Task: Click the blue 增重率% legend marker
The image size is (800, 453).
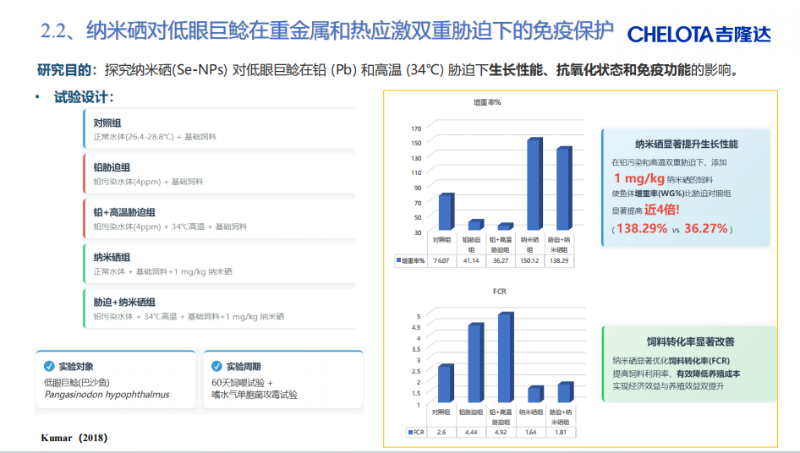Action: point(397,260)
